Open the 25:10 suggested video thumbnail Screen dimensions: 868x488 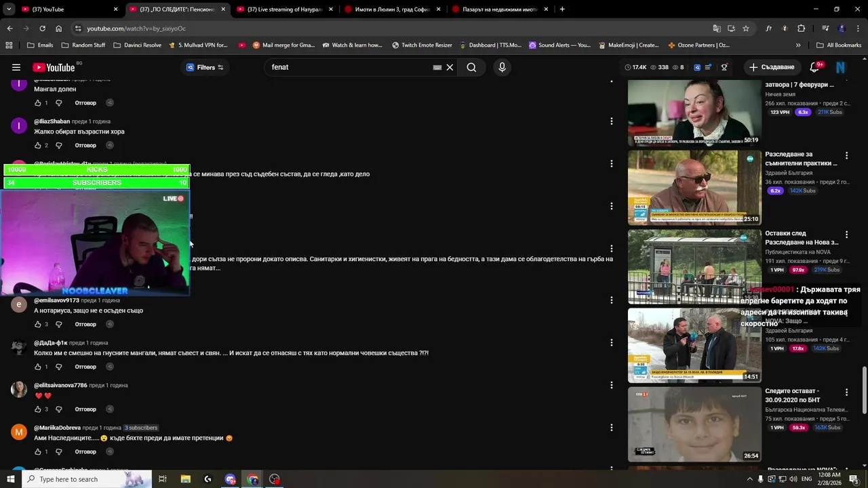pos(694,188)
